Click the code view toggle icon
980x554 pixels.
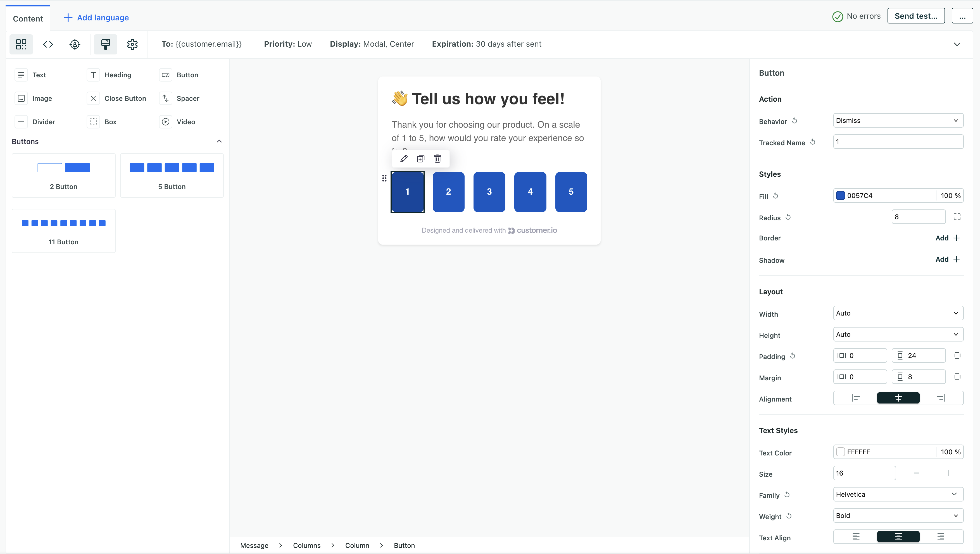(x=48, y=44)
